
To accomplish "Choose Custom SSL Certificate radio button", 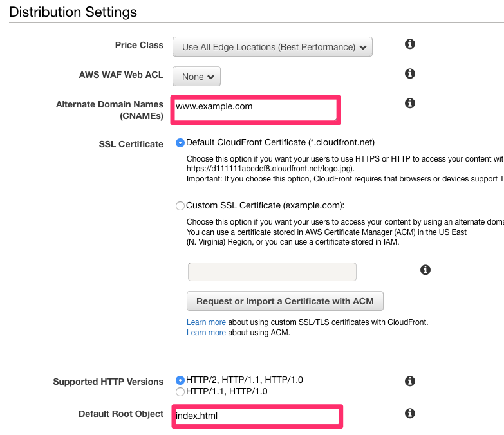I will coord(180,206).
